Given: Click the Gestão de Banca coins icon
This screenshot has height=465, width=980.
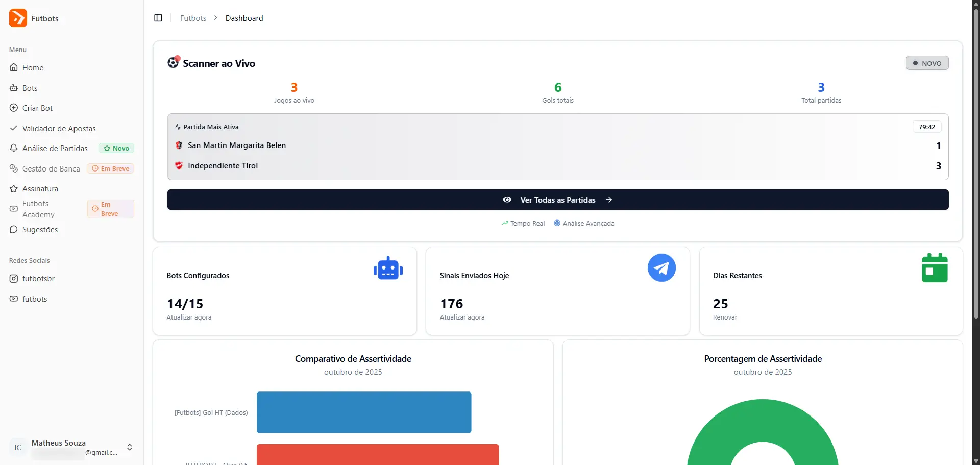Looking at the screenshot, I should point(14,168).
